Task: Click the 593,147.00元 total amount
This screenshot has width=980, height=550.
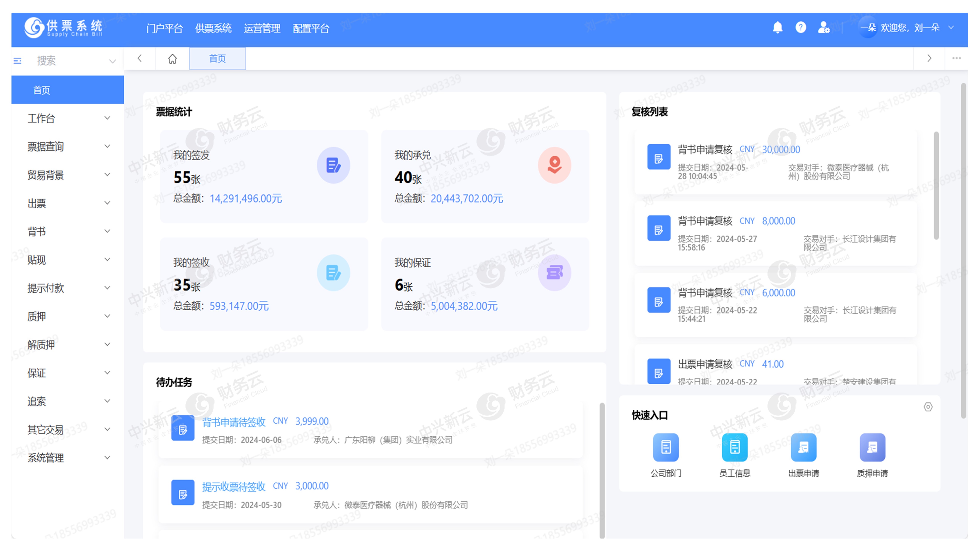Action: [x=239, y=306]
